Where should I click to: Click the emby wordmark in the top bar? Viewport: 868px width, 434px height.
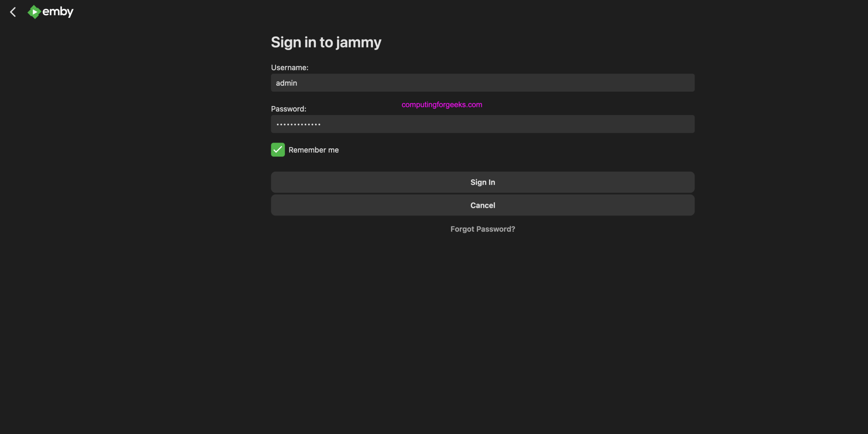coord(58,12)
